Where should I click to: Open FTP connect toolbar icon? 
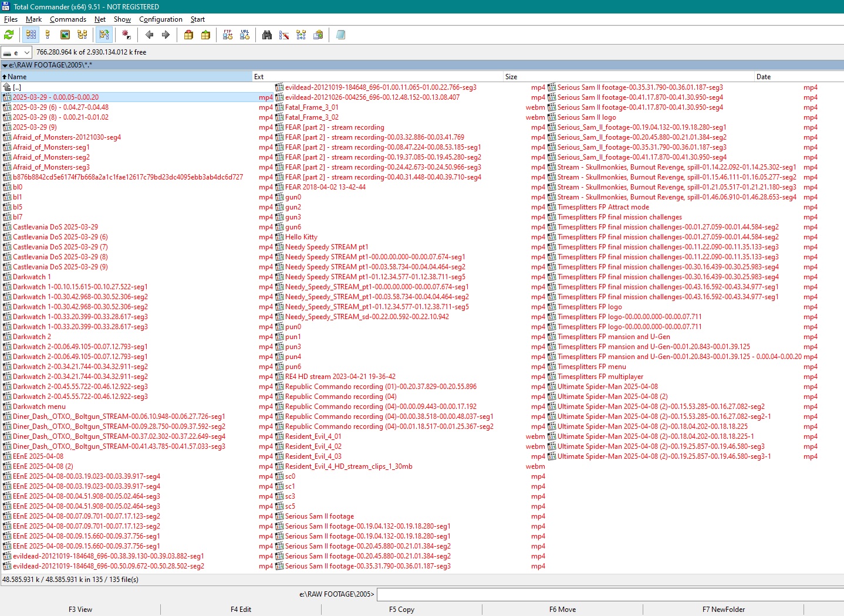228,35
